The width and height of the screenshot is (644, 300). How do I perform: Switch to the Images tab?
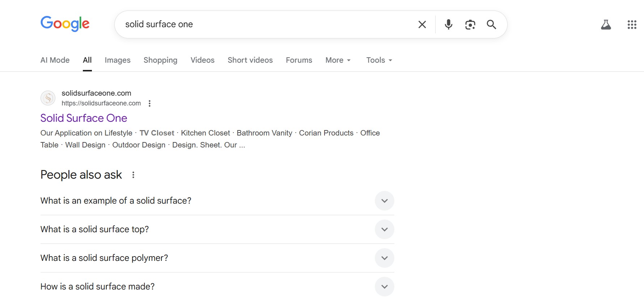[x=118, y=60]
